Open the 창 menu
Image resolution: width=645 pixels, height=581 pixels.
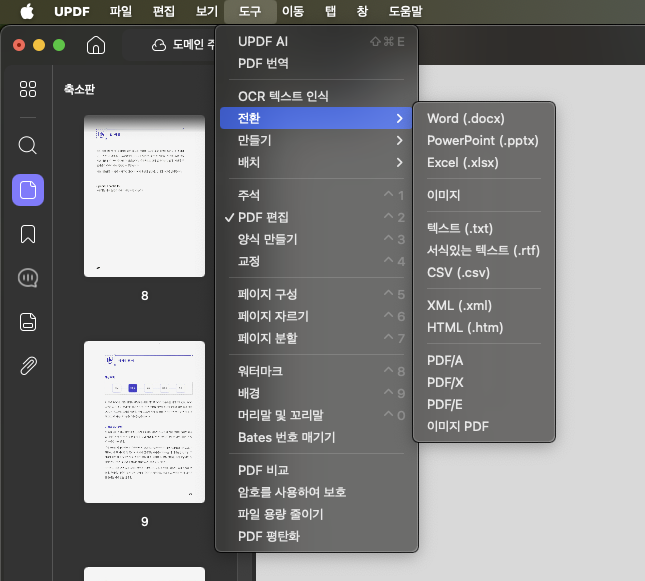pyautogui.click(x=362, y=11)
